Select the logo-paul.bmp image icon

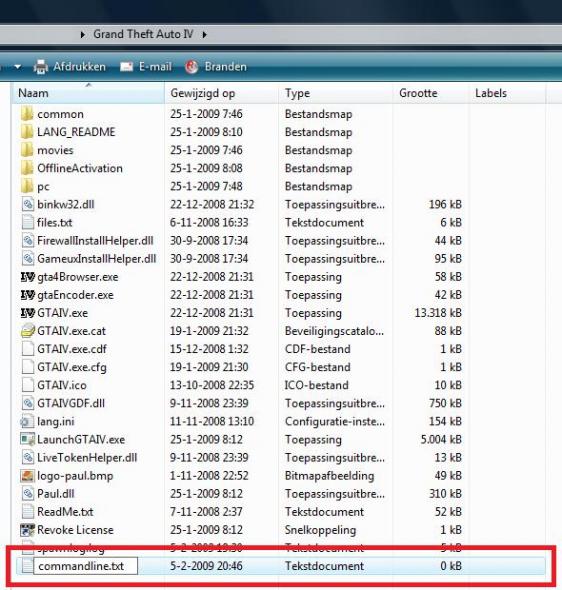click(x=27, y=475)
